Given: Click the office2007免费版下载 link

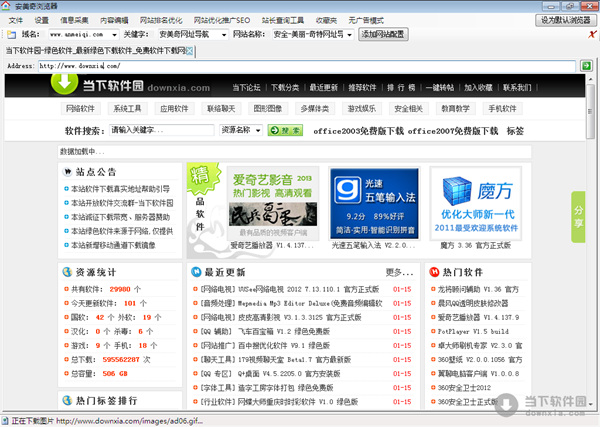Looking at the screenshot, I should pos(453,131).
